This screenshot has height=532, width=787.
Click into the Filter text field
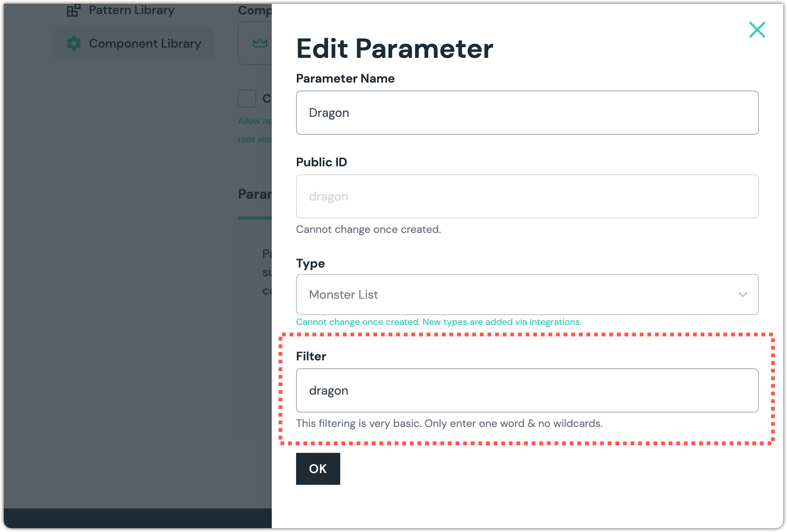527,390
